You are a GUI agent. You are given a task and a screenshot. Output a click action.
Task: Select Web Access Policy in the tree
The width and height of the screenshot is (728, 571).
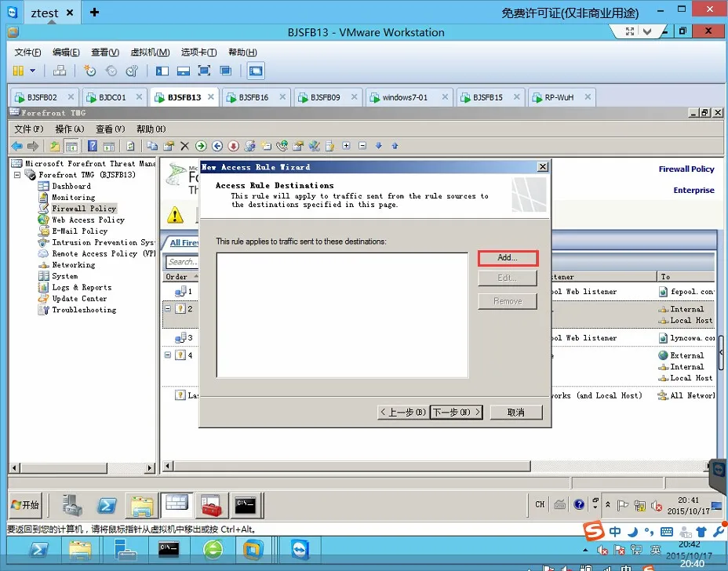tap(88, 220)
